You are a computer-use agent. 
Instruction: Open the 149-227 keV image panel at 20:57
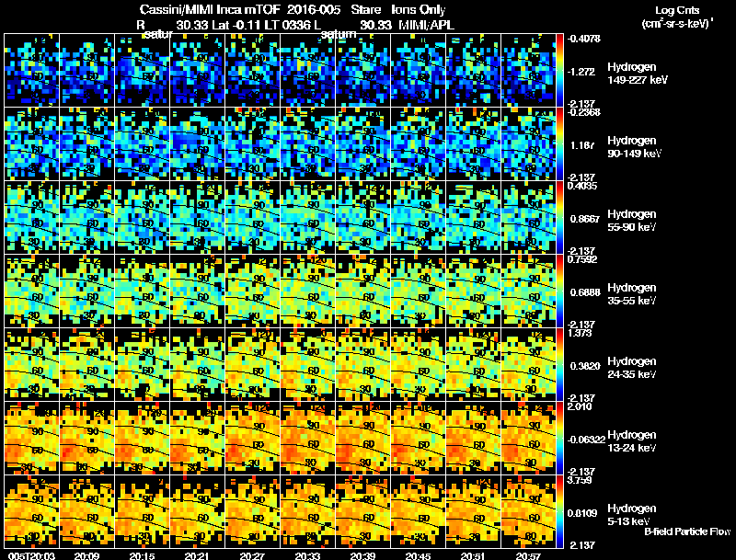point(528,71)
